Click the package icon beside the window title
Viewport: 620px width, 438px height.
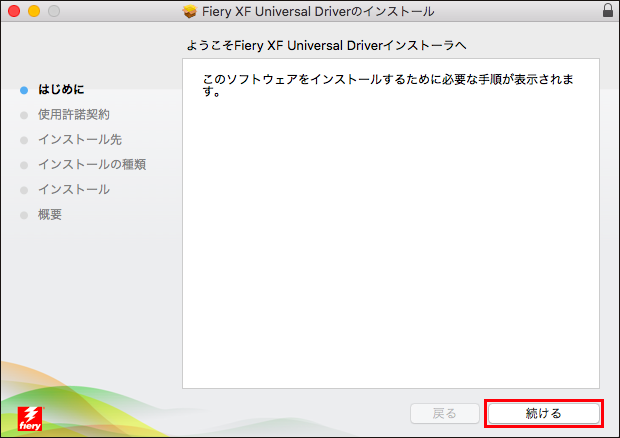coord(190,11)
